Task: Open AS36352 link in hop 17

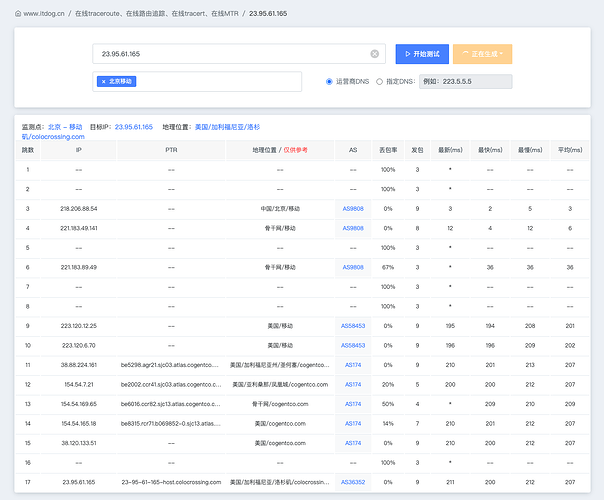Action: pos(353,482)
